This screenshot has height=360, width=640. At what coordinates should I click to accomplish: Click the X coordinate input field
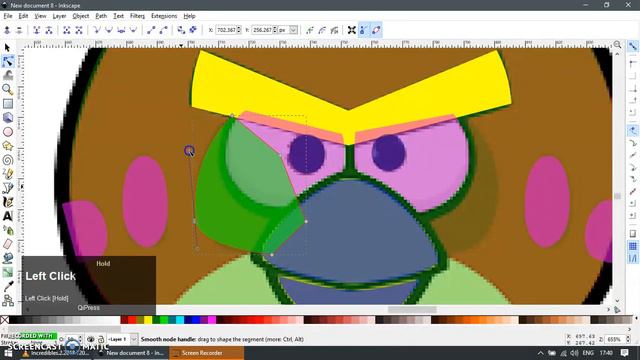coord(227,30)
